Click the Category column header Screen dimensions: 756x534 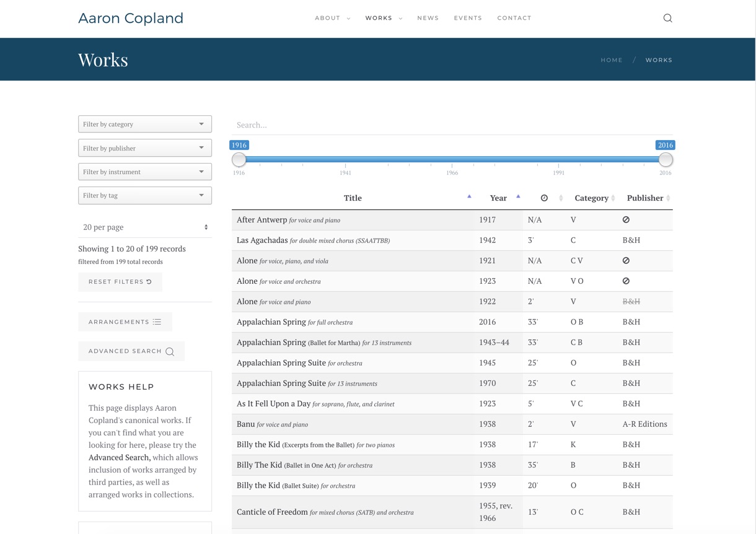pos(592,198)
